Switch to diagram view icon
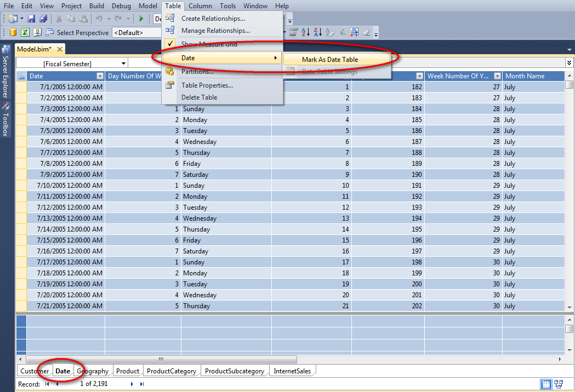The width and height of the screenshot is (575, 392). coord(559,384)
